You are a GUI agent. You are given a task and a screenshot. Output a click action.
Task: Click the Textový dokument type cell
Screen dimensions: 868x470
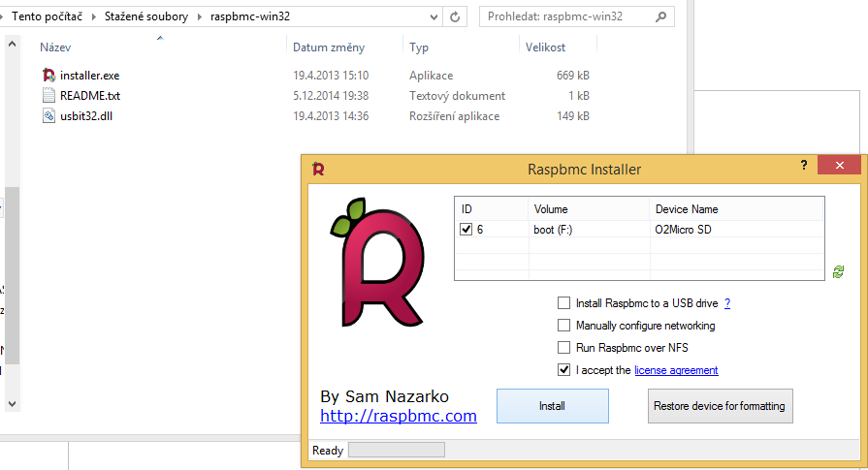(x=457, y=96)
